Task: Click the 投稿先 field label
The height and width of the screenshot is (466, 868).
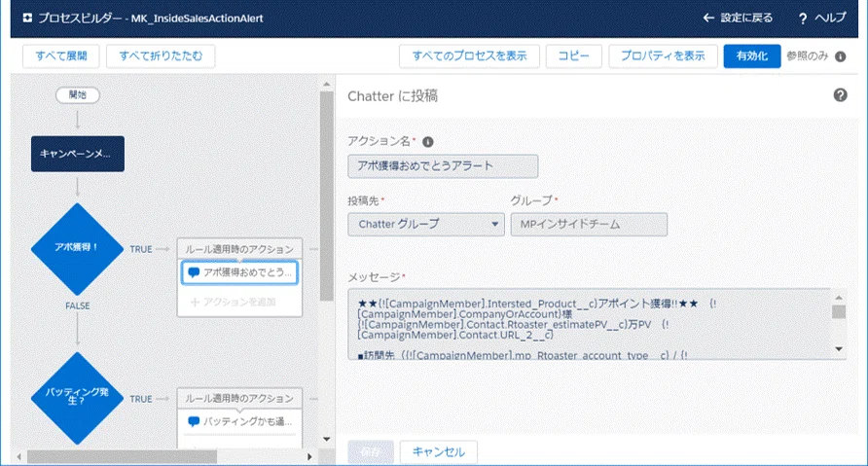Action: [x=363, y=201]
